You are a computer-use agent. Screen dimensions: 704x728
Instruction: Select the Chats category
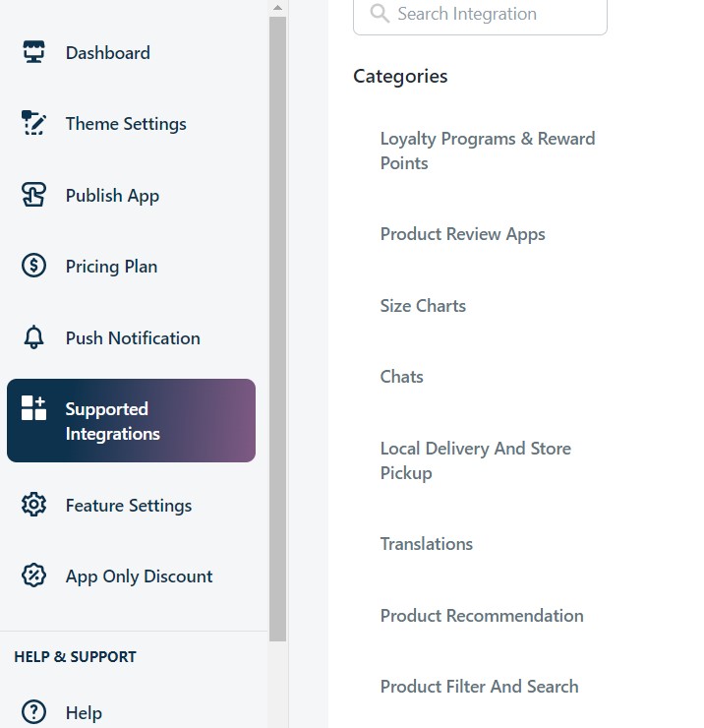pos(401,377)
